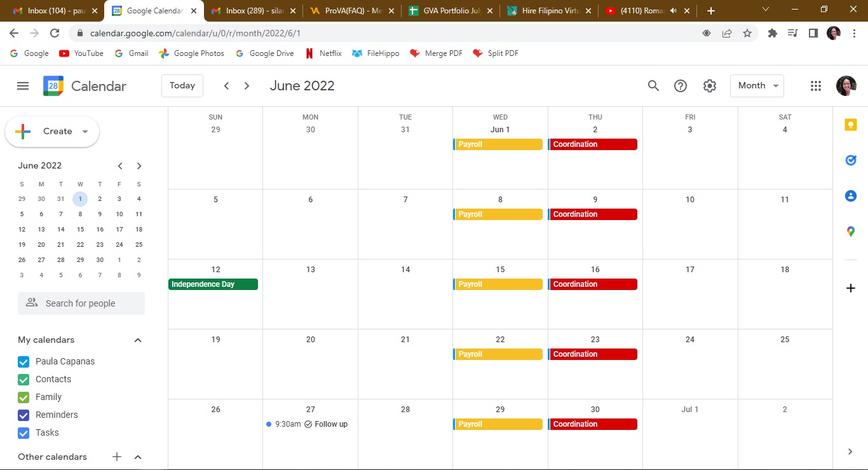Toggle the Family calendar checkbox
The image size is (868, 470).
24,397
